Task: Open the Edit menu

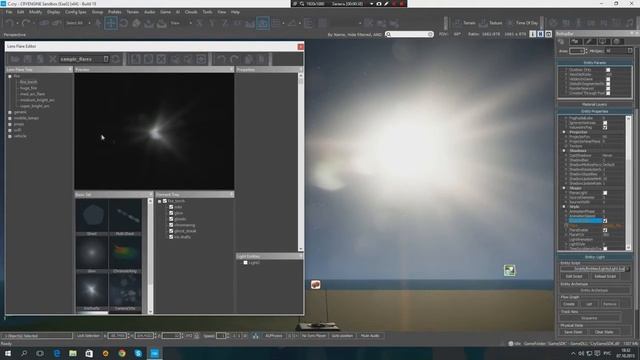Action: click(20, 12)
